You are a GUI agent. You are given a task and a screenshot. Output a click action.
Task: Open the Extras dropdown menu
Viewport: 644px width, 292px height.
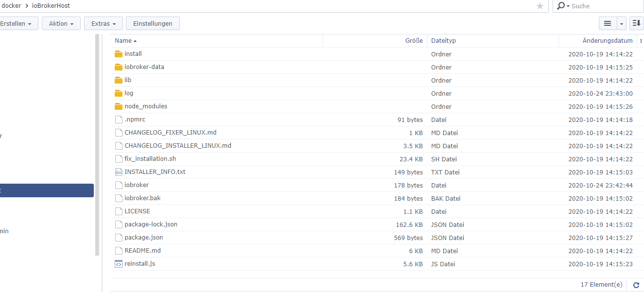[104, 23]
